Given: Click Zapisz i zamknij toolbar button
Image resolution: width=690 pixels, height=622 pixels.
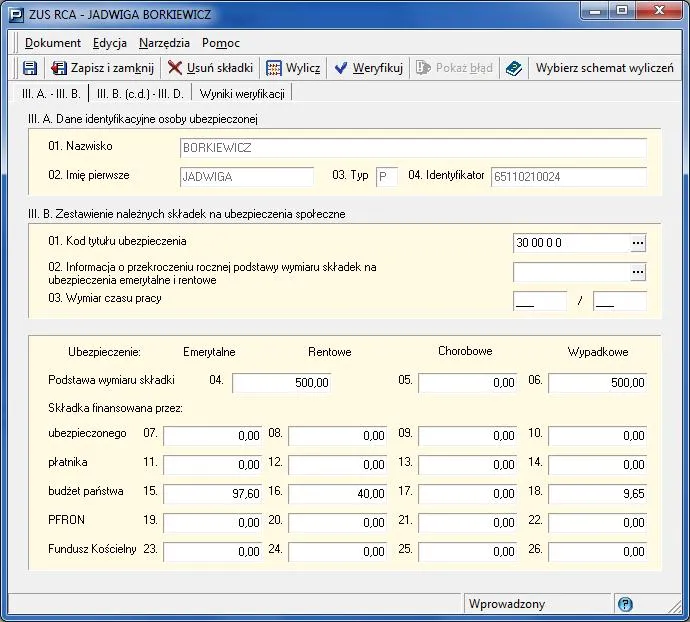Looking at the screenshot, I should [x=101, y=68].
